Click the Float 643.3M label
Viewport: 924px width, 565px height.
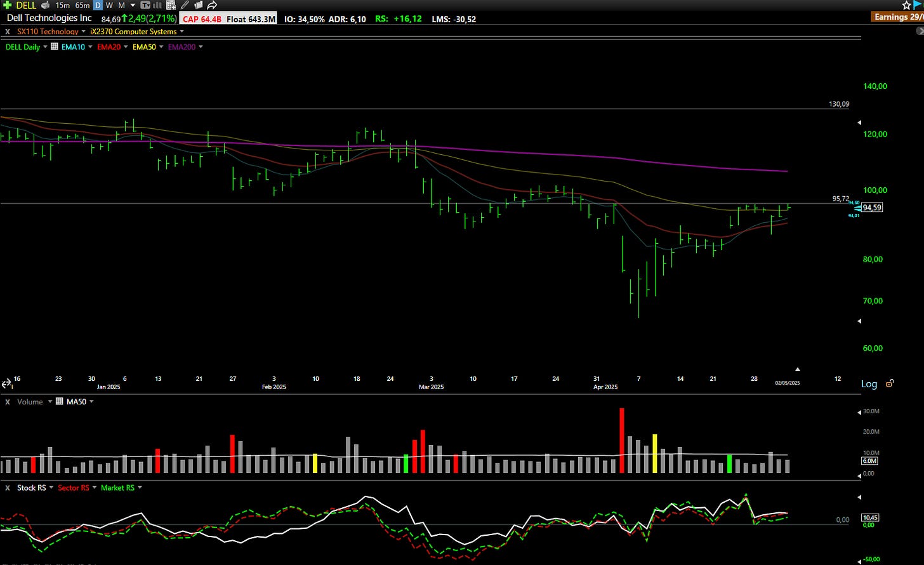pyautogui.click(x=251, y=19)
